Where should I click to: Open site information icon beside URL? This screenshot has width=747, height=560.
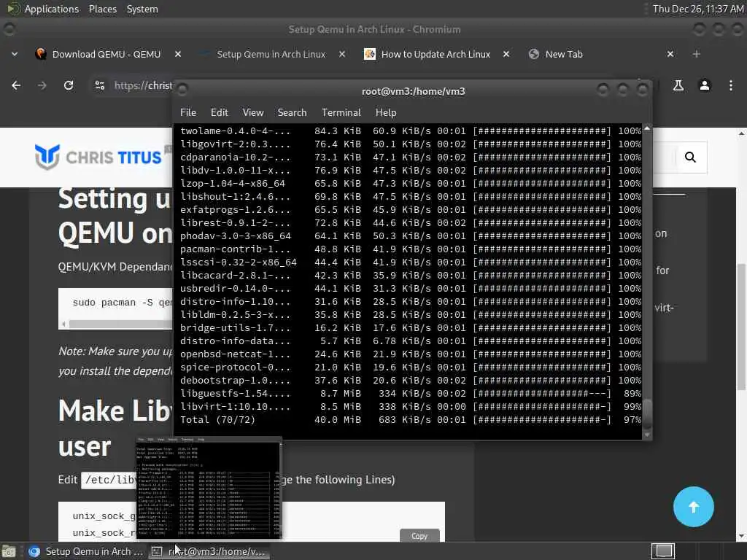click(x=99, y=85)
